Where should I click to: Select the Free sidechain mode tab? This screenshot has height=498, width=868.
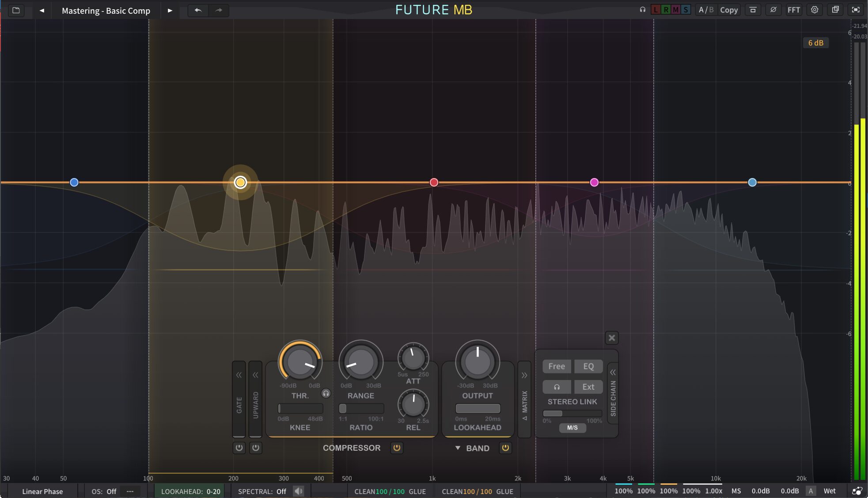557,366
